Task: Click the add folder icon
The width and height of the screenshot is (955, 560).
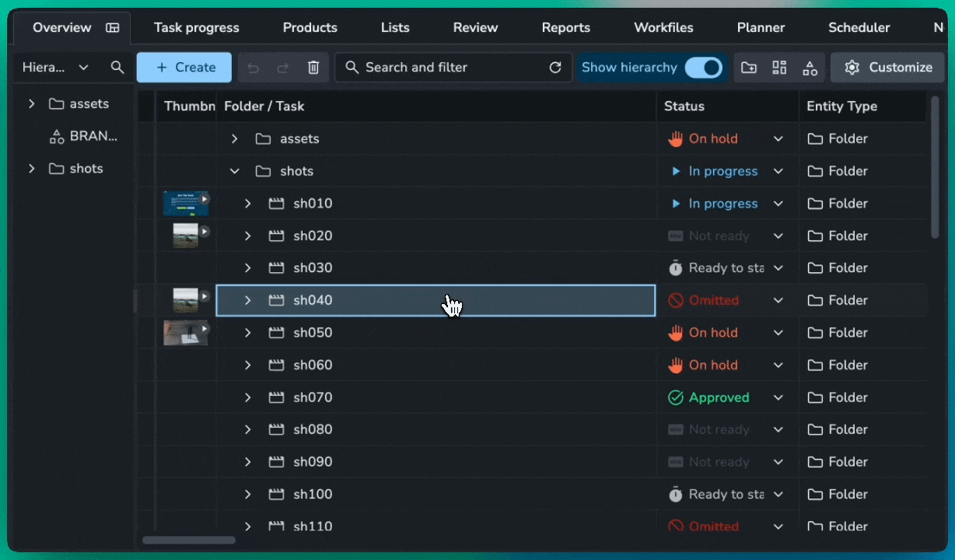Action: 749,68
